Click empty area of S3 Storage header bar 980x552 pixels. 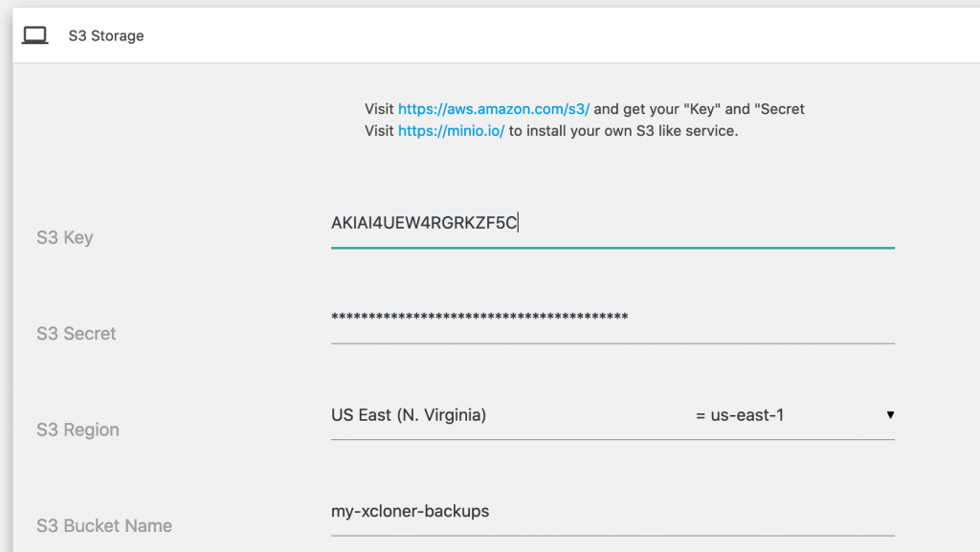click(x=563, y=35)
